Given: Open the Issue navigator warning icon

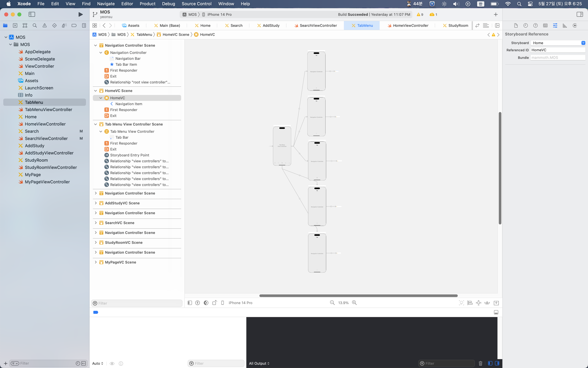Looking at the screenshot, I should [44, 26].
